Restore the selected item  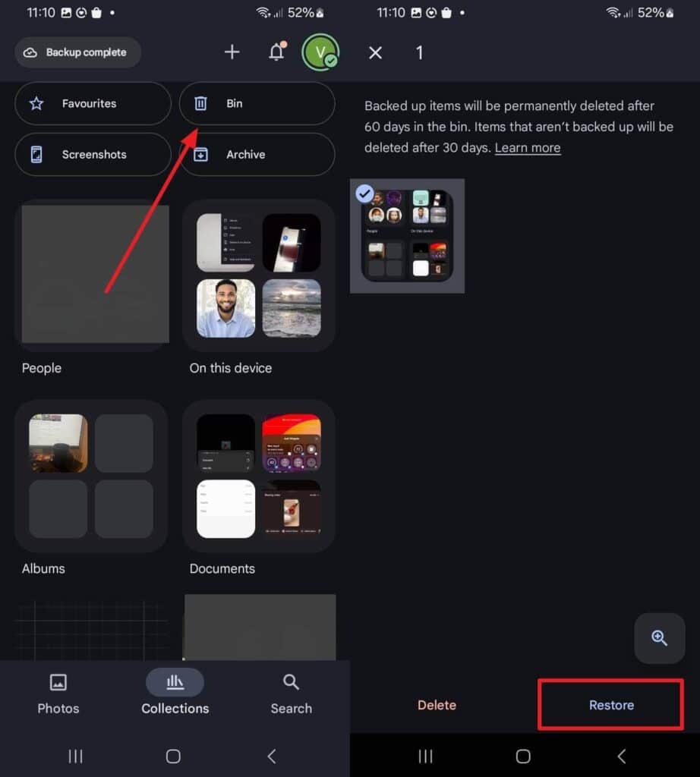(x=610, y=705)
